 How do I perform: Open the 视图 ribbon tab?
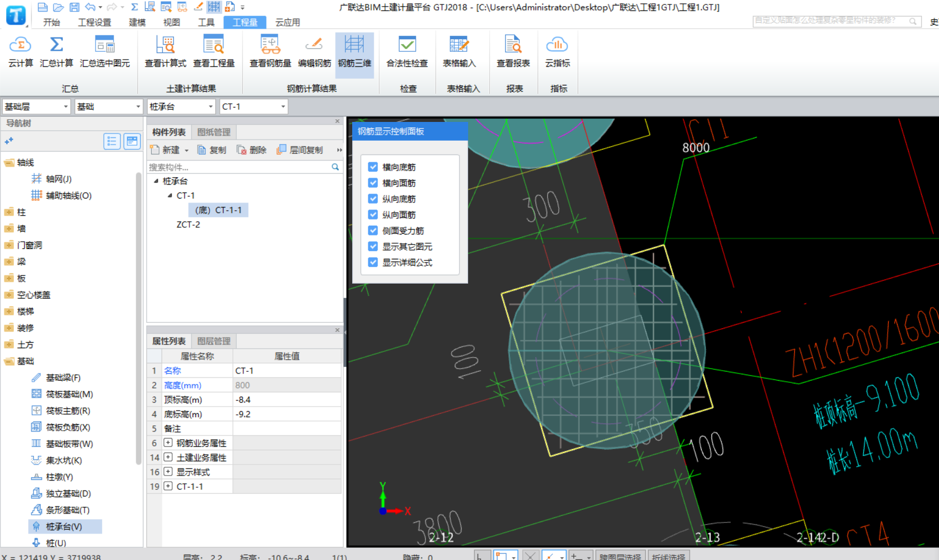[x=172, y=22]
